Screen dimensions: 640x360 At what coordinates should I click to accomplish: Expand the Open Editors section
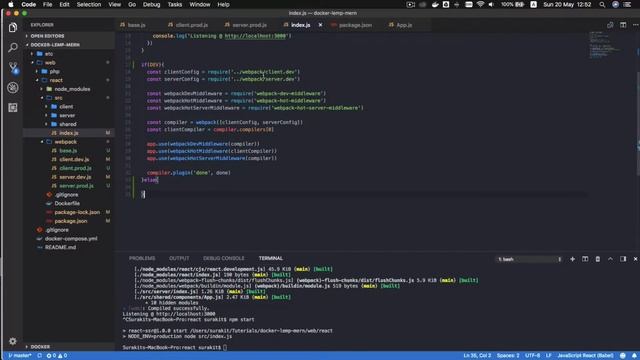tap(47, 36)
